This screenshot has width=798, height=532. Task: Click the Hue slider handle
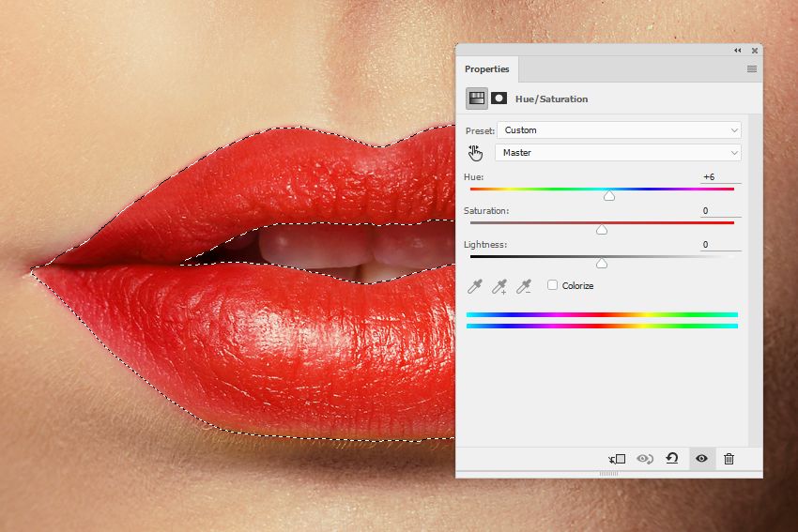pos(609,196)
